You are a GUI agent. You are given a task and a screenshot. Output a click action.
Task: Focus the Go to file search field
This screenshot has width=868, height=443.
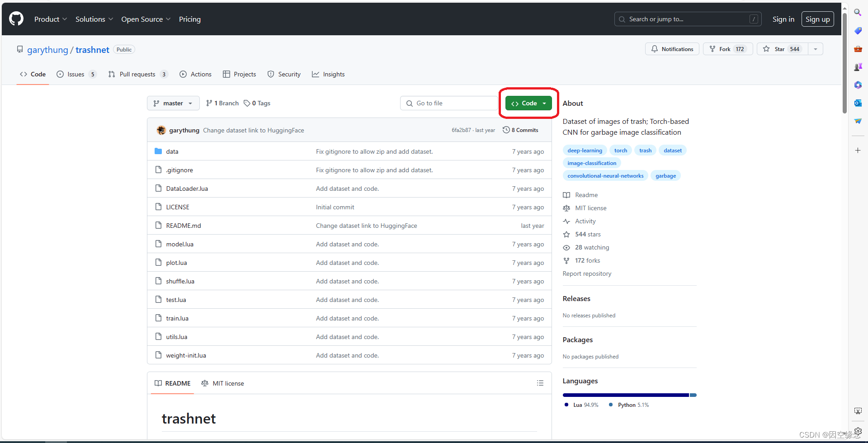pos(449,103)
